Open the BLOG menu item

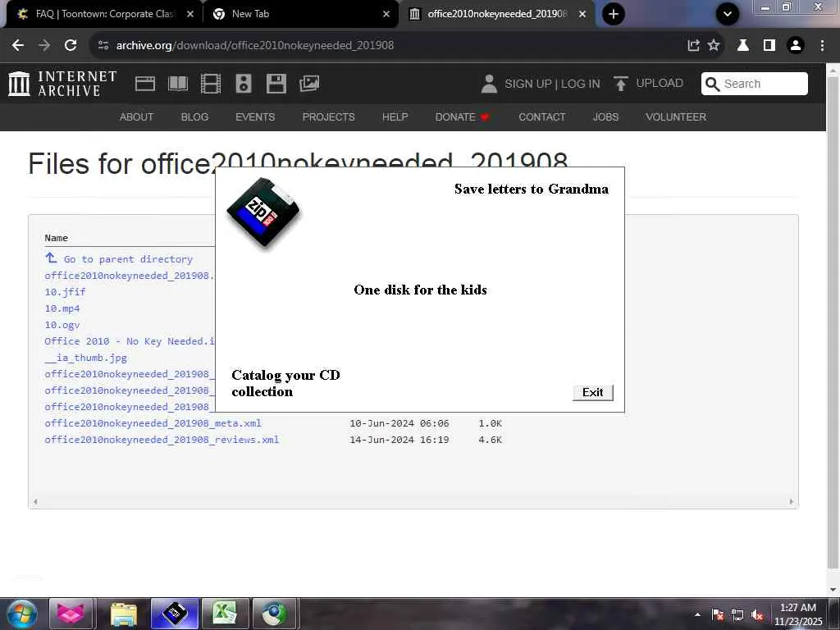(194, 116)
